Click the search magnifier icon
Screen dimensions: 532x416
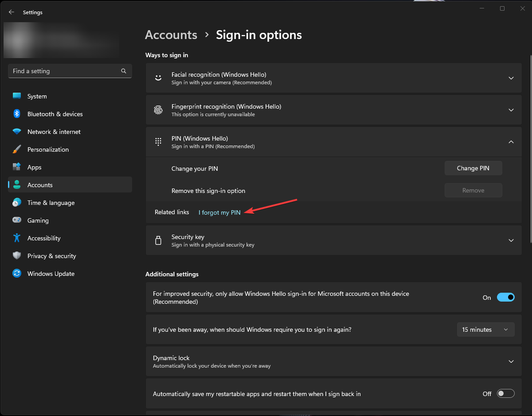point(124,71)
